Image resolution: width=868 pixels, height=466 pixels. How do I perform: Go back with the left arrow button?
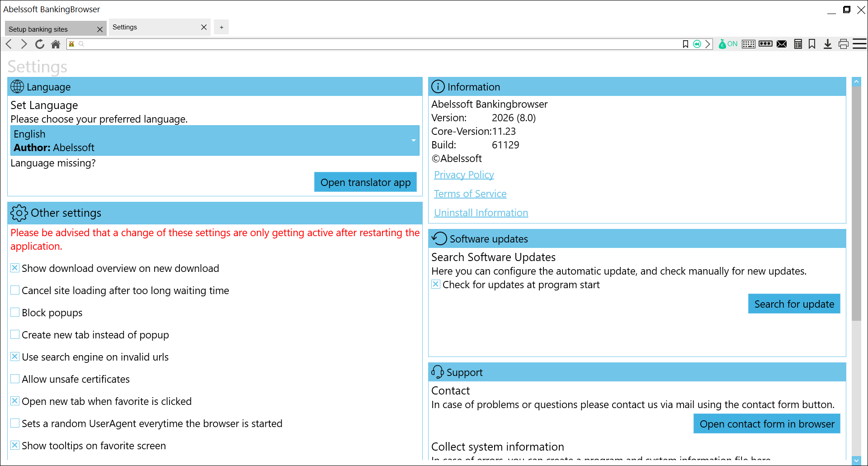coord(9,44)
